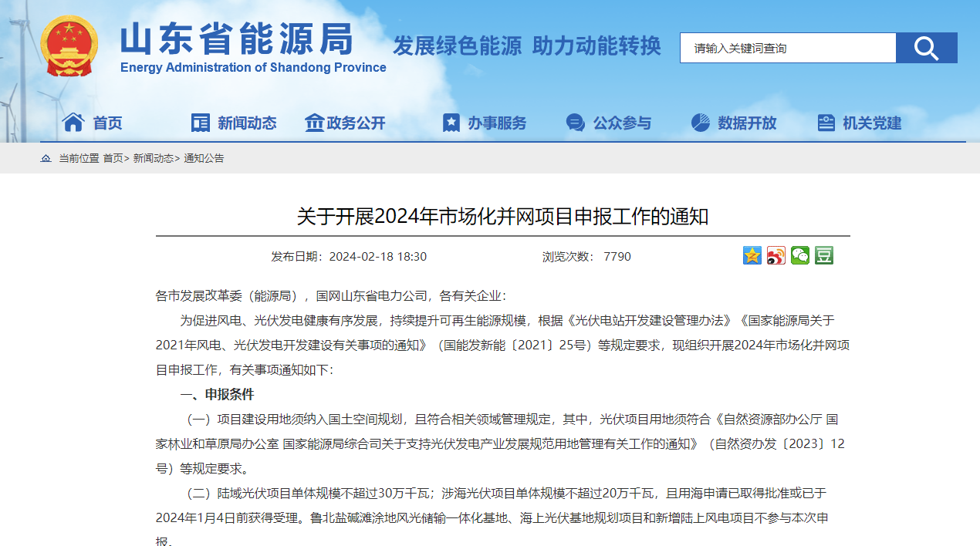Click the 办事服务 star icon
This screenshot has width=980, height=546.
[451, 123]
